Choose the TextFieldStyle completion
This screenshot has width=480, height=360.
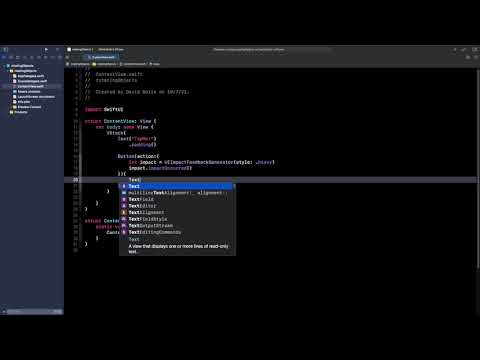[176, 219]
